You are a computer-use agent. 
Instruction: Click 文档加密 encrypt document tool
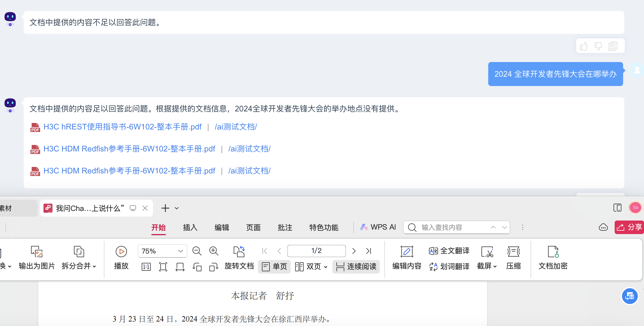[x=553, y=258]
